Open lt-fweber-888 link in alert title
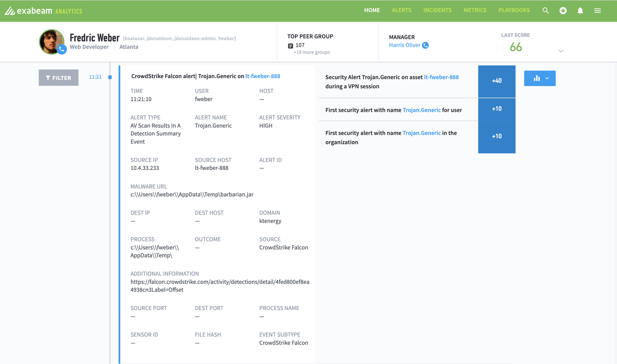The image size is (617, 364). [262, 76]
